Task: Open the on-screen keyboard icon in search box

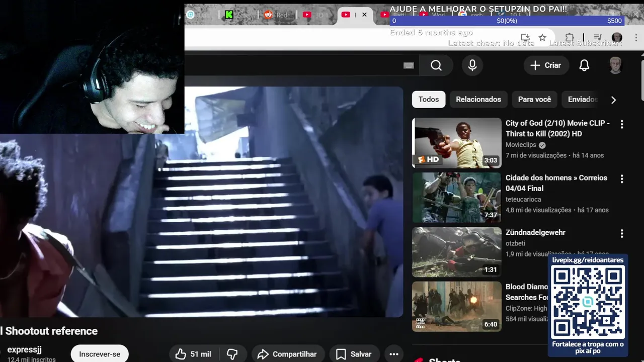Action: pyautogui.click(x=409, y=65)
